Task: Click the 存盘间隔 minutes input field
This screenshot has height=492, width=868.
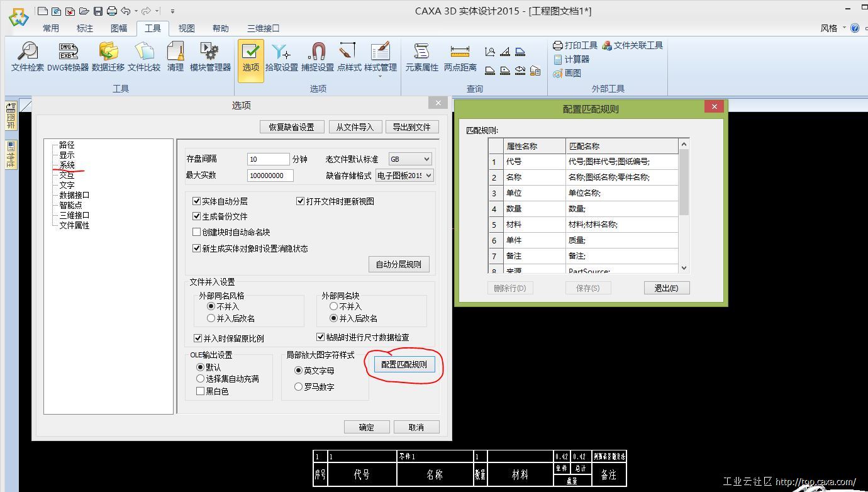Action: (x=268, y=159)
